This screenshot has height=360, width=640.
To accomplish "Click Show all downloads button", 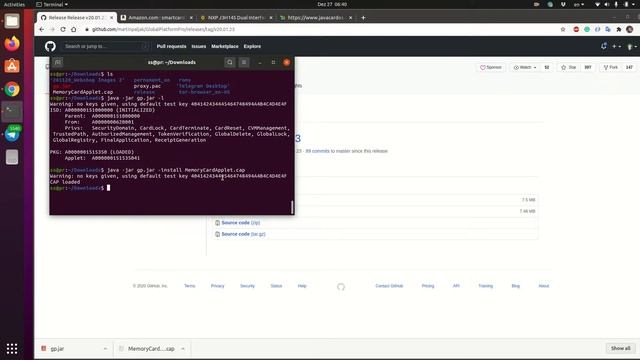I will coord(620,349).
